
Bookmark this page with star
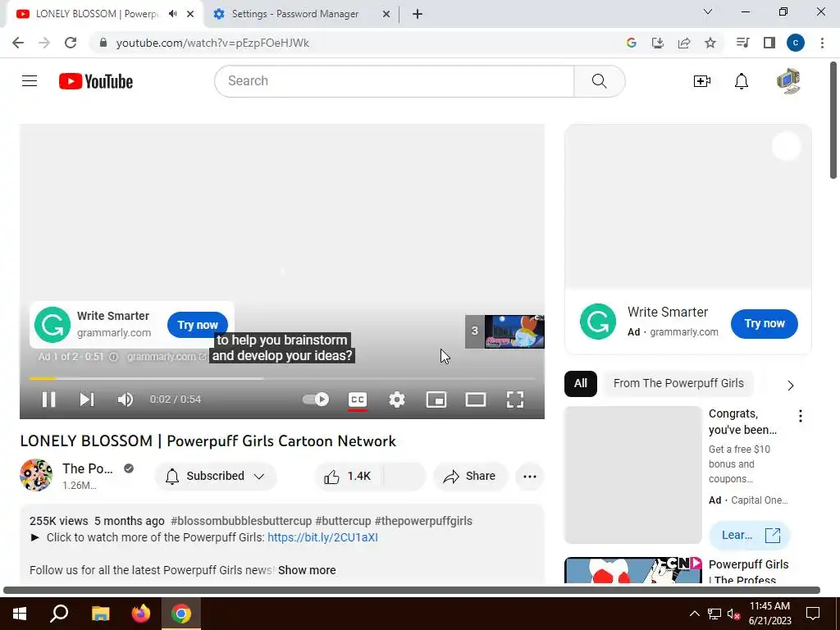(710, 43)
